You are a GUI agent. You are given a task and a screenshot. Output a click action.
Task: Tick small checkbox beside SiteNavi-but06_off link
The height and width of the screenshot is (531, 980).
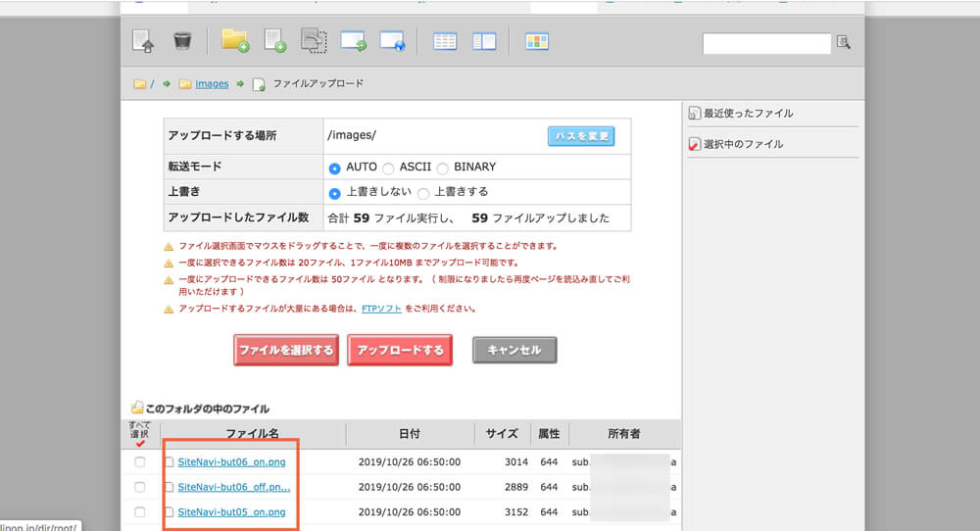pyautogui.click(x=169, y=487)
